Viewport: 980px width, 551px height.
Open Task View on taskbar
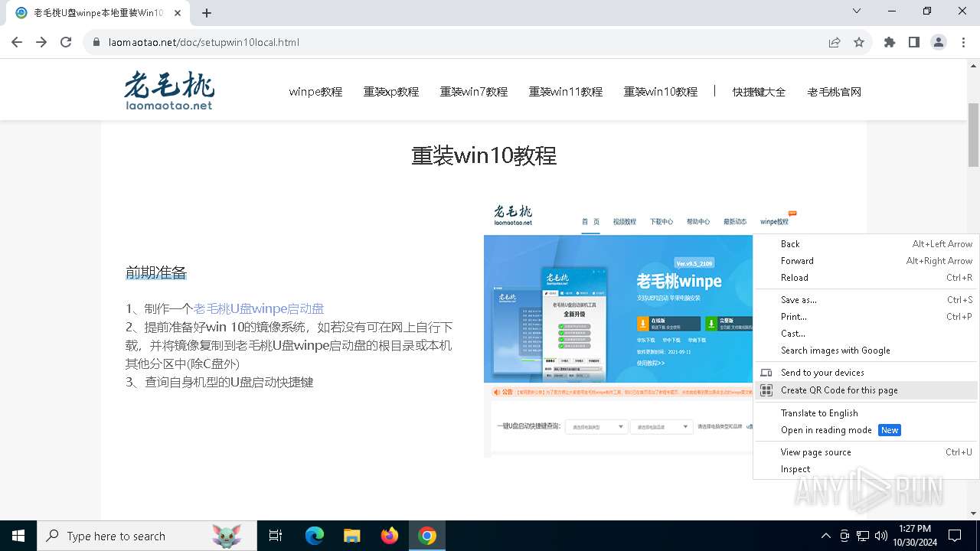pyautogui.click(x=276, y=536)
